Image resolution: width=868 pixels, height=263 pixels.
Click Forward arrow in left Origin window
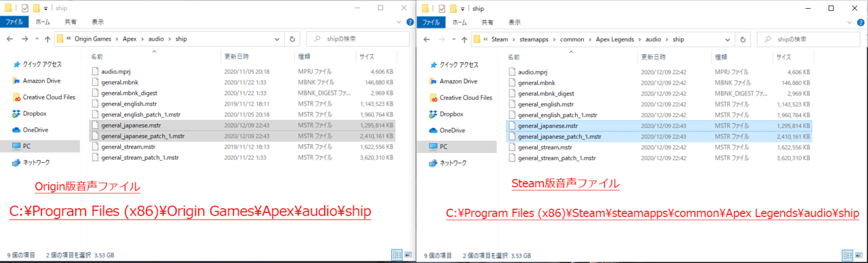pyautogui.click(x=24, y=39)
